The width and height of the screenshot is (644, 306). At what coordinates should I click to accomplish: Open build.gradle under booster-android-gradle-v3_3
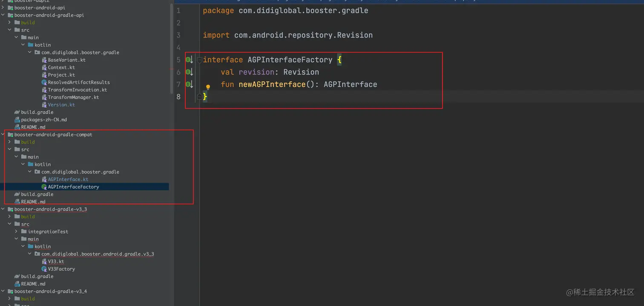[37, 276]
